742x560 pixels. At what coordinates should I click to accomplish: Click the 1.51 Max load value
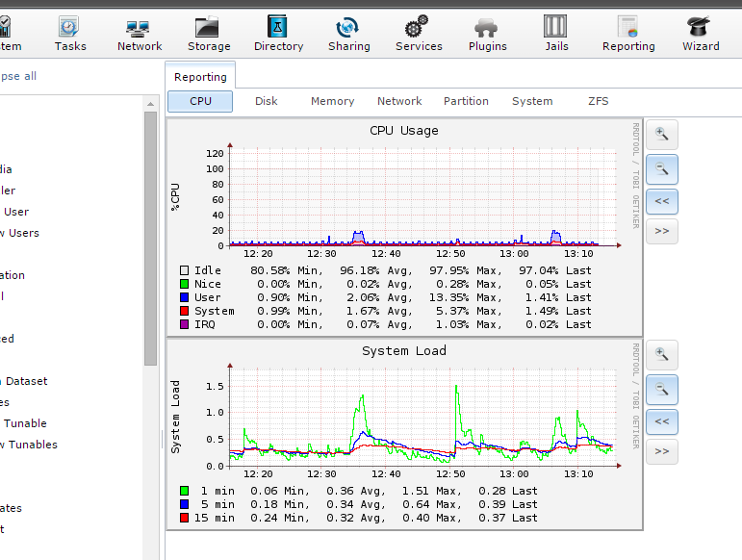click(x=431, y=491)
